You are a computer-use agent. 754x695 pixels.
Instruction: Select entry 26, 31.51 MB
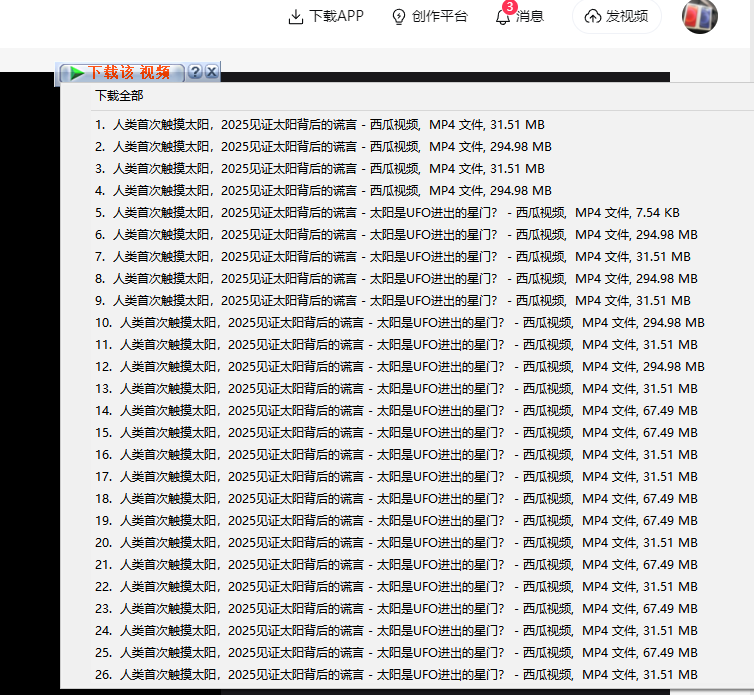coord(396,675)
